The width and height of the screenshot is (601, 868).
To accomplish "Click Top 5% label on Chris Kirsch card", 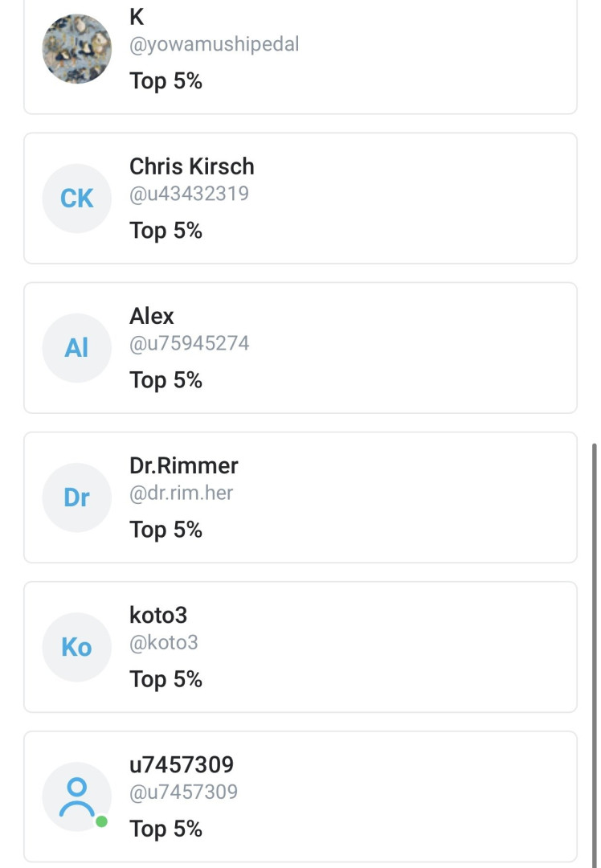I will pyautogui.click(x=166, y=231).
